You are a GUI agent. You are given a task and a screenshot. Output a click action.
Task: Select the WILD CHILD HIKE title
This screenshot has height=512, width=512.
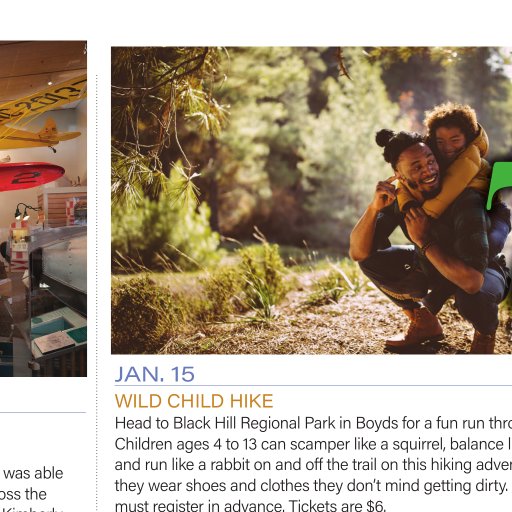194,401
